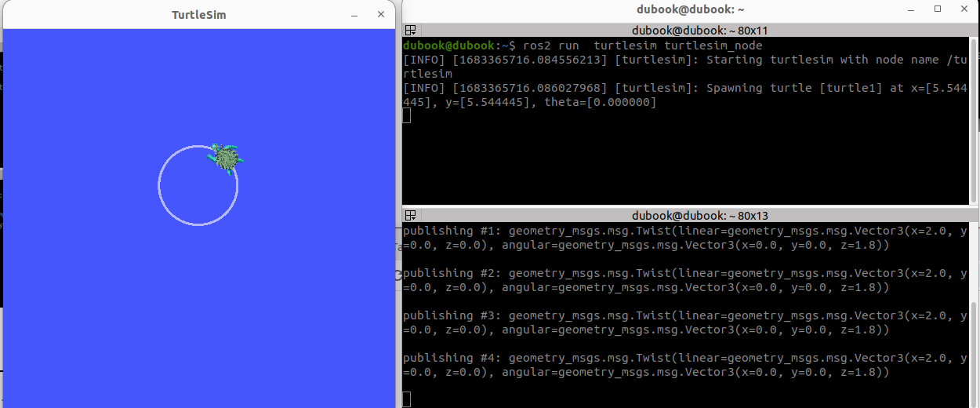Click the 'dubook@dubook' green shell prompt
The image size is (980, 408).
(449, 46)
